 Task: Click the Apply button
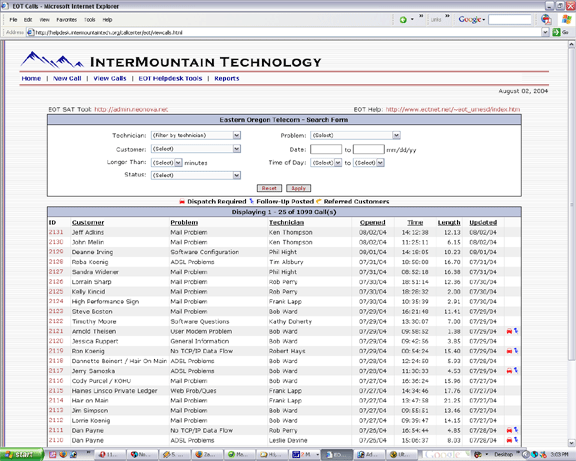298,188
